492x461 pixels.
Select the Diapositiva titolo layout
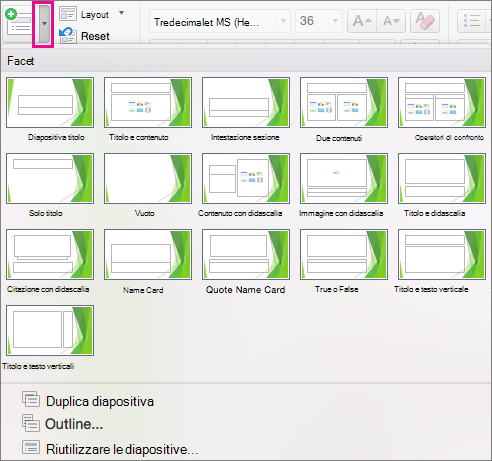coord(50,103)
